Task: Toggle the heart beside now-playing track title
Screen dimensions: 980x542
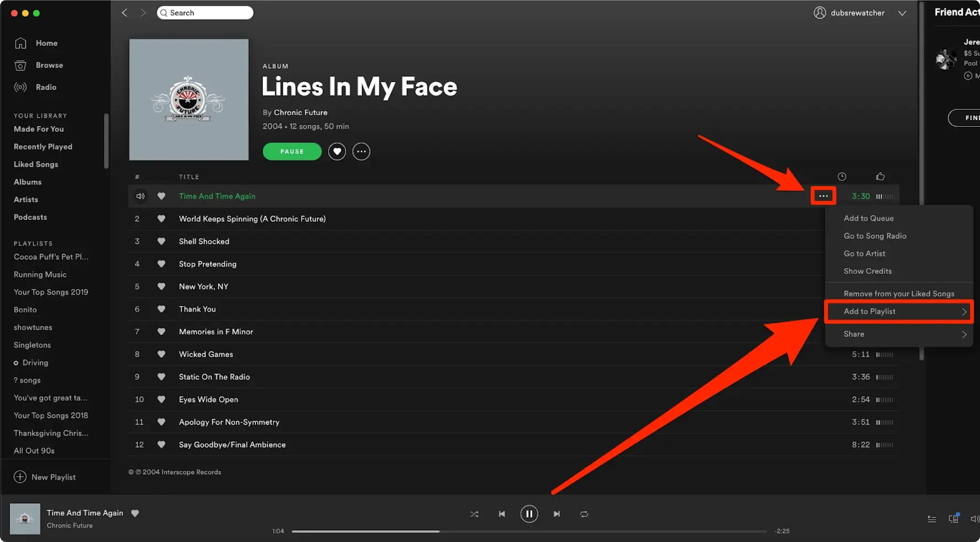Action: click(x=135, y=513)
